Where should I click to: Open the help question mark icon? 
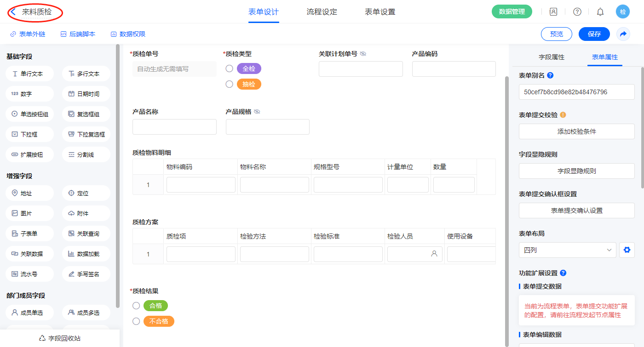[577, 12]
